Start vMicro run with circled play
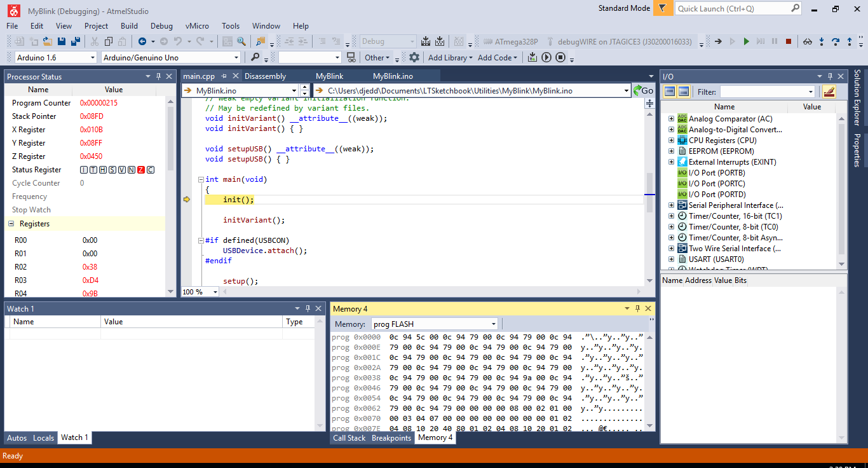The width and height of the screenshot is (868, 468). coord(546,57)
